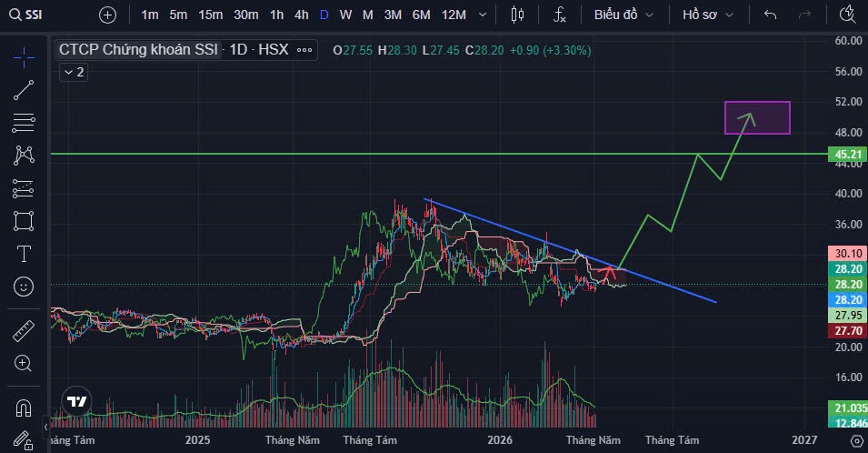Open the Hồ sơ dropdown
Image resolution: width=868 pixels, height=453 pixels.
point(707,15)
